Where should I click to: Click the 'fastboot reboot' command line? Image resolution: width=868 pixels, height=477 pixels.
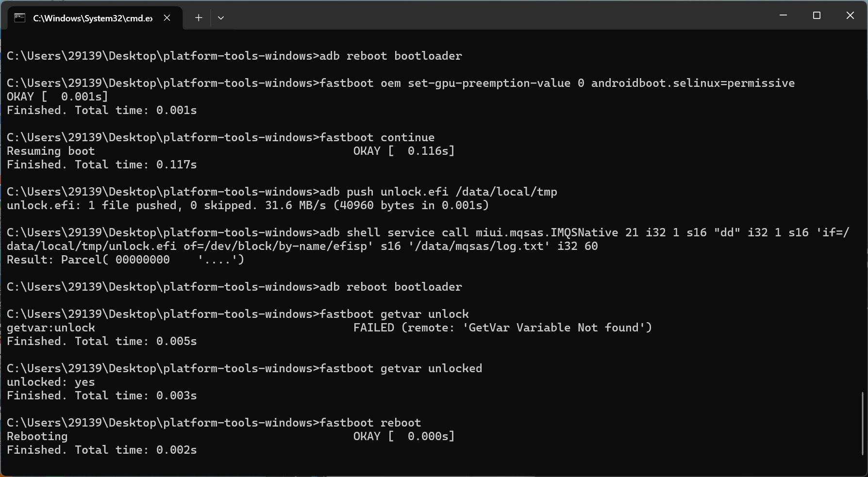214,423
